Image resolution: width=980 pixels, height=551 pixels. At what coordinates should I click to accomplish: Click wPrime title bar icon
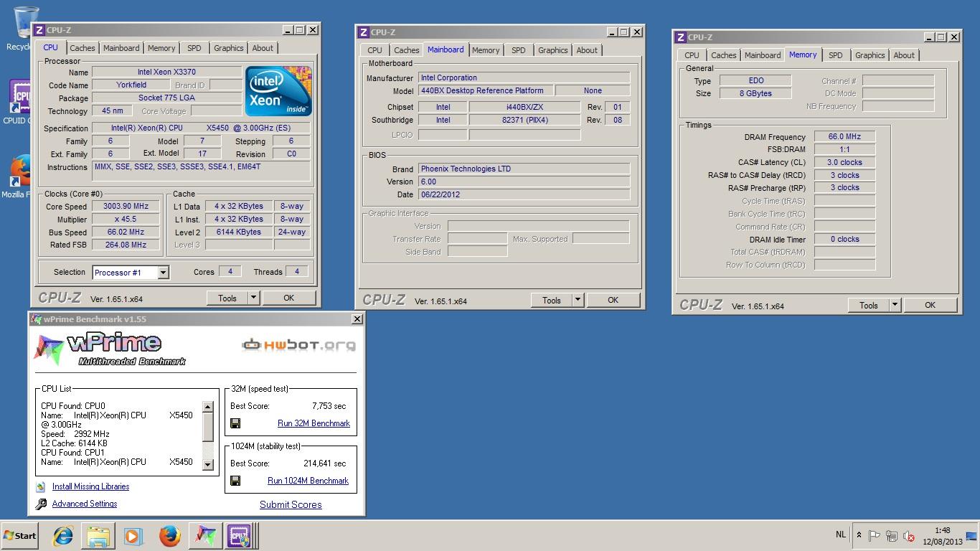tap(36, 319)
